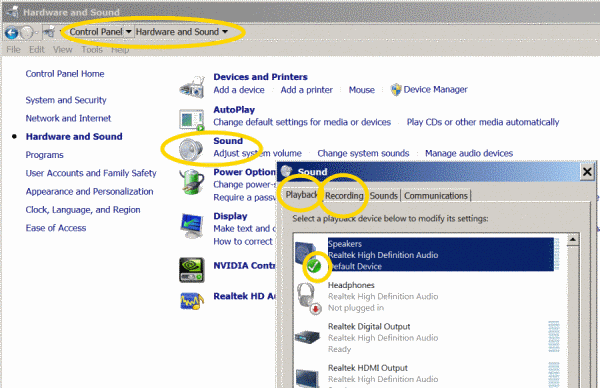This screenshot has height=388, width=600.
Task: Select the Speakers device icon
Action: tap(309, 256)
